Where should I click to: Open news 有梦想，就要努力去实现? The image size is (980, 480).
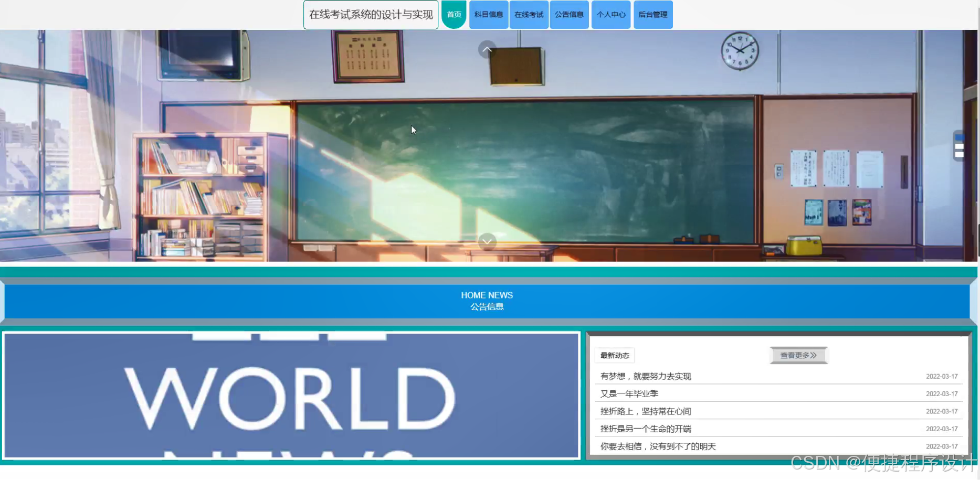coord(646,376)
